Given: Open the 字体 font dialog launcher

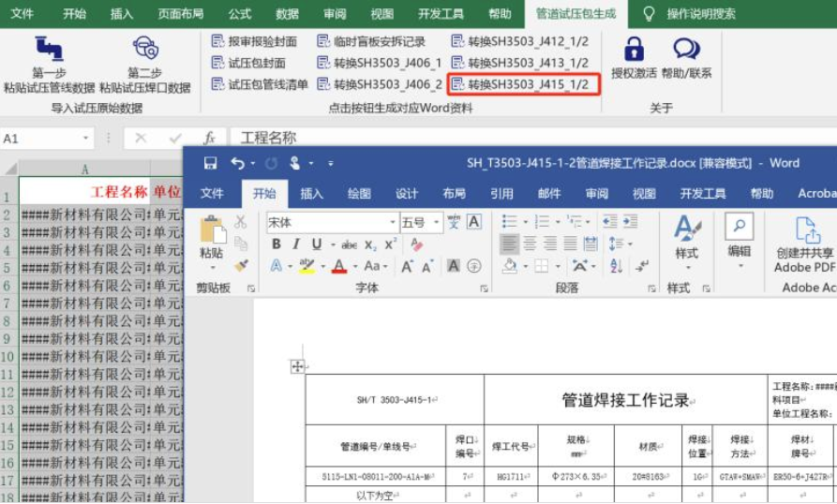Looking at the screenshot, I should point(484,289).
